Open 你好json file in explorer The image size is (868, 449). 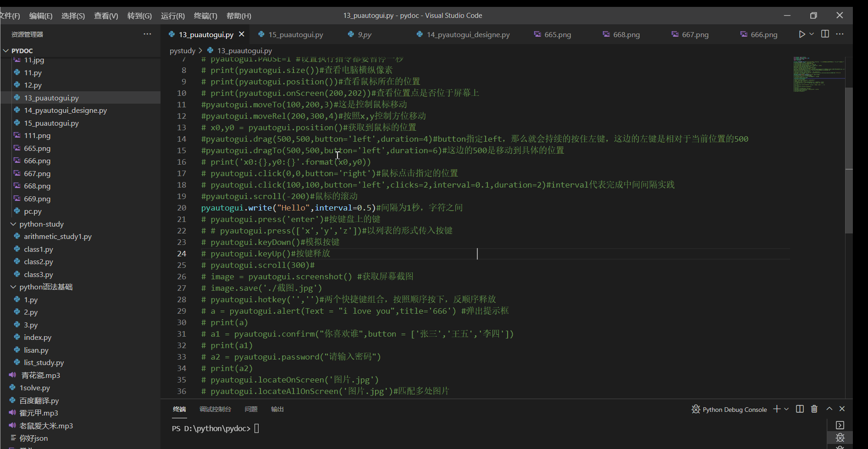(x=33, y=438)
